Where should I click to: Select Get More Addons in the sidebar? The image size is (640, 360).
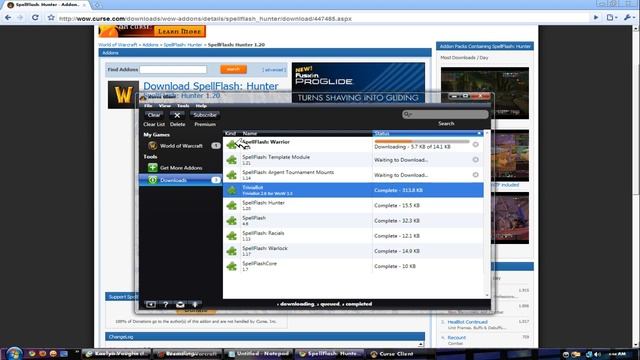[181, 168]
